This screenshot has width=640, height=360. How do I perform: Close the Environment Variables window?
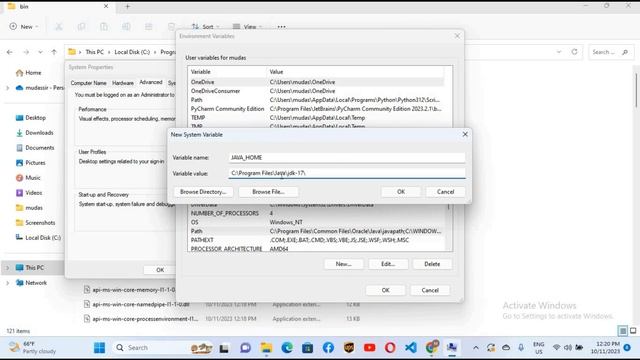point(457,36)
